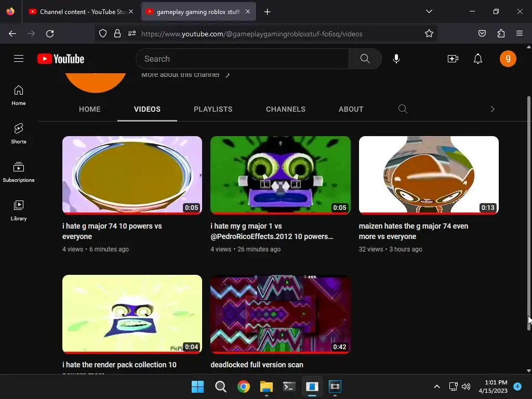This screenshot has width=532, height=399.
Task: Open File Explorer from the taskbar
Action: coord(267,387)
